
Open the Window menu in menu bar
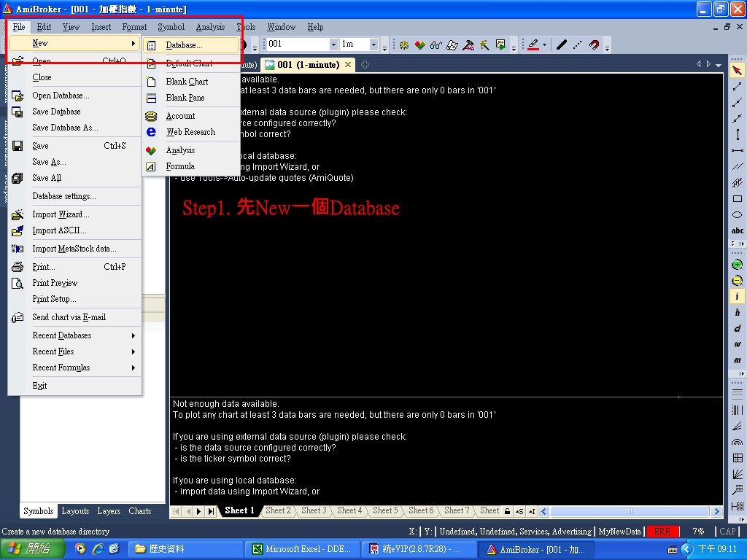(x=281, y=27)
